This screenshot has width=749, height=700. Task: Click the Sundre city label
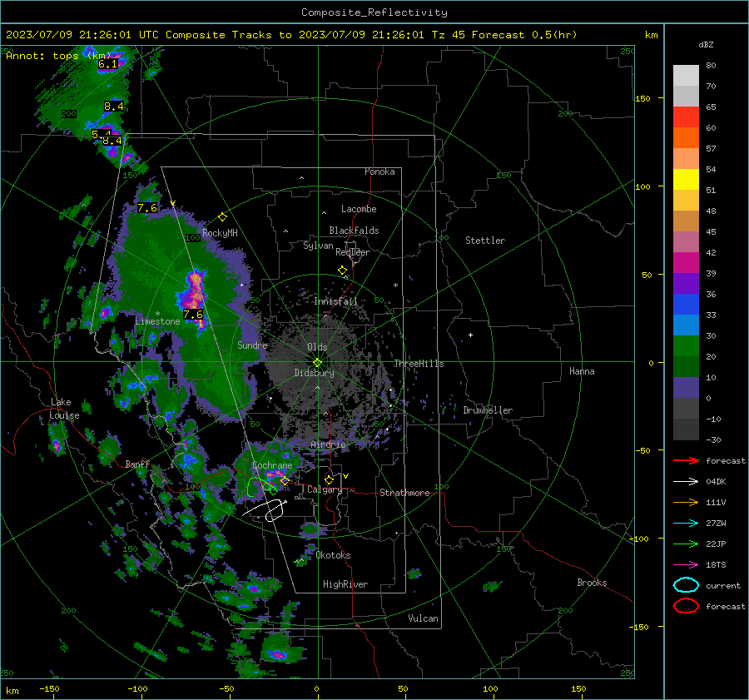pyautogui.click(x=252, y=345)
